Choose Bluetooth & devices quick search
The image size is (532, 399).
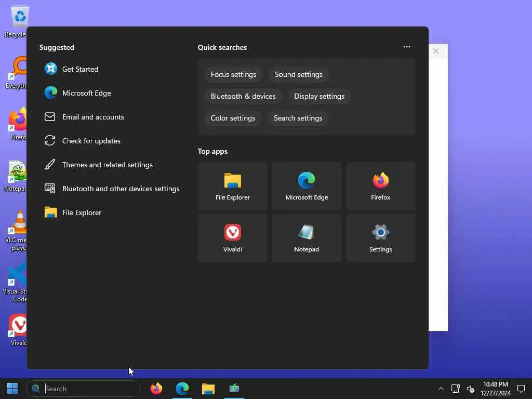pos(243,96)
